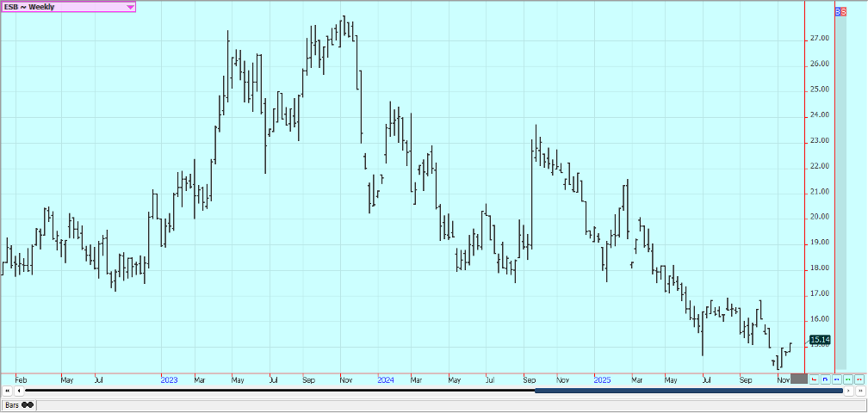868x413 pixels.
Task: Jump to the chart end with double-right arrow
Action: pyautogui.click(x=859, y=391)
